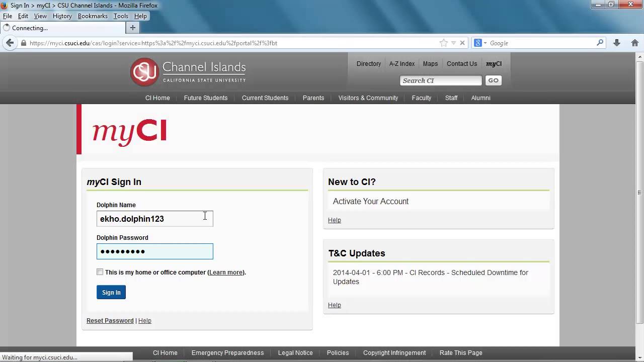The width and height of the screenshot is (644, 362).
Task: Click the Dolphin Password field
Action: click(x=155, y=251)
